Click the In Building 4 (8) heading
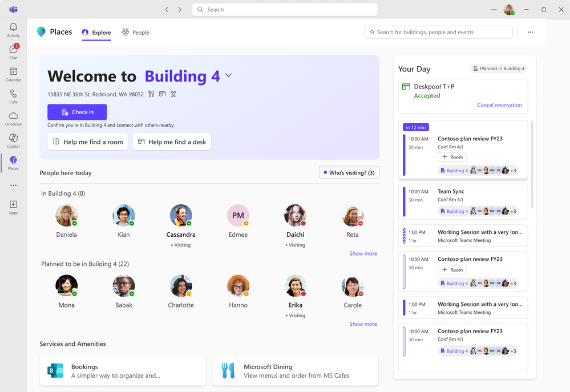Image resolution: width=570 pixels, height=392 pixels. coord(63,193)
